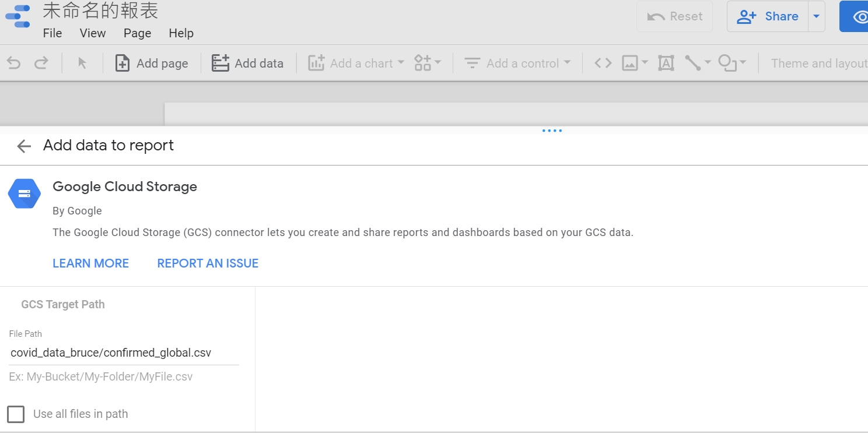Image resolution: width=868 pixels, height=440 pixels.
Task: Expand the line tool dropdown arrow
Action: tap(708, 62)
